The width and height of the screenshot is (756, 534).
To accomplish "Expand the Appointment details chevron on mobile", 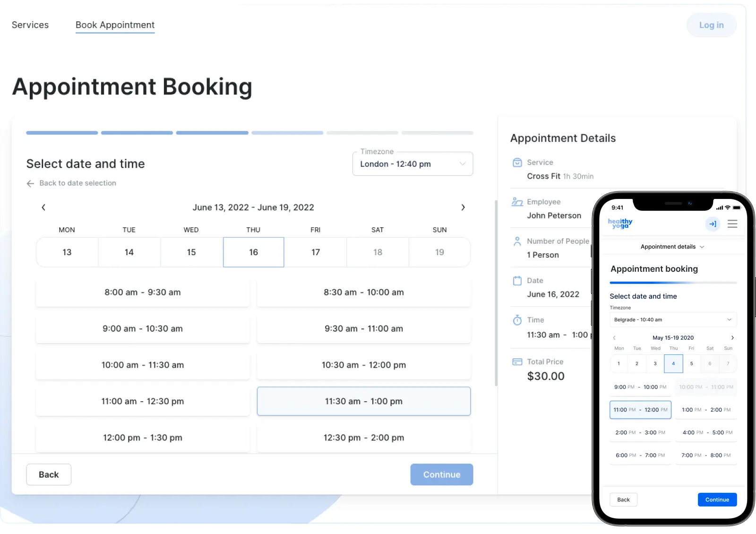I will click(702, 246).
